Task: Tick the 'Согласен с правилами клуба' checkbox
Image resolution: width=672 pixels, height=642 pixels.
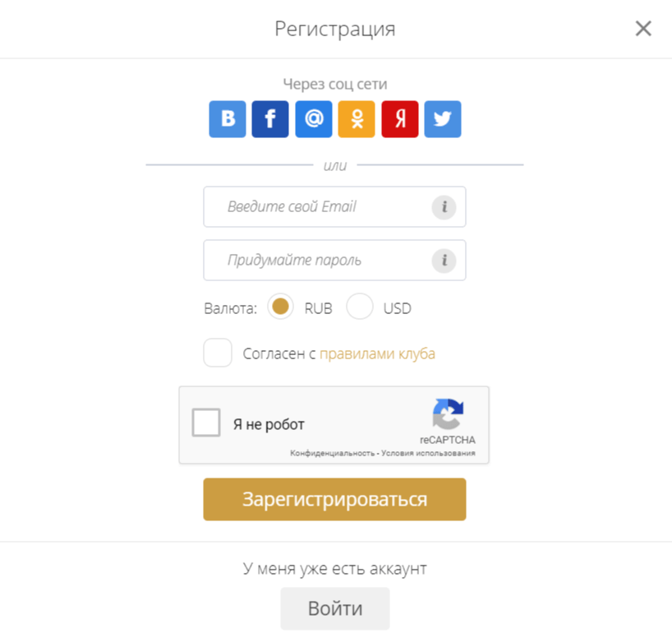Action: (x=218, y=353)
